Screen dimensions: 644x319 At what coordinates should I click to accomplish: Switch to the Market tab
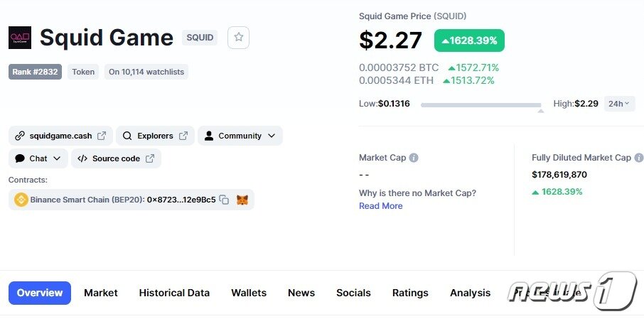click(x=101, y=293)
